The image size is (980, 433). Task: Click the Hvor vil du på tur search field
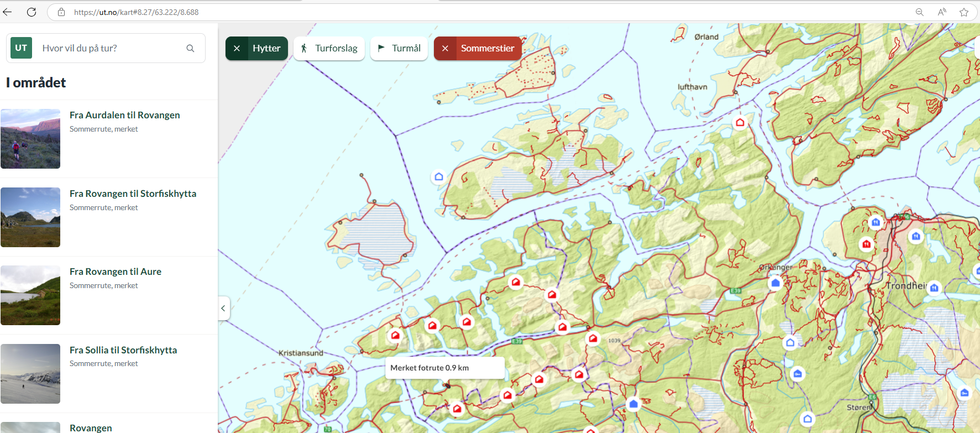point(111,49)
